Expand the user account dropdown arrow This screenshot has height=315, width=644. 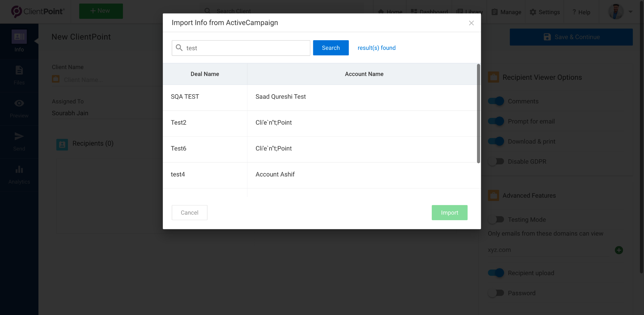point(630,12)
